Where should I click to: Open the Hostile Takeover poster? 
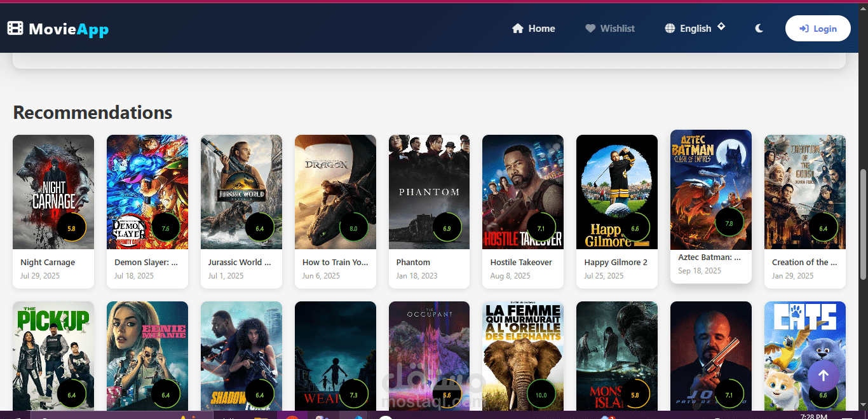coord(523,192)
